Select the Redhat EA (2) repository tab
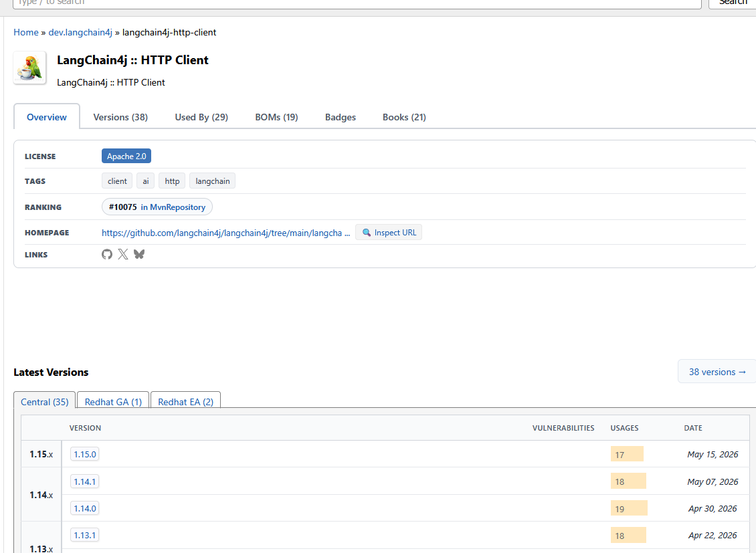Image resolution: width=756 pixels, height=553 pixels. pyautogui.click(x=185, y=402)
